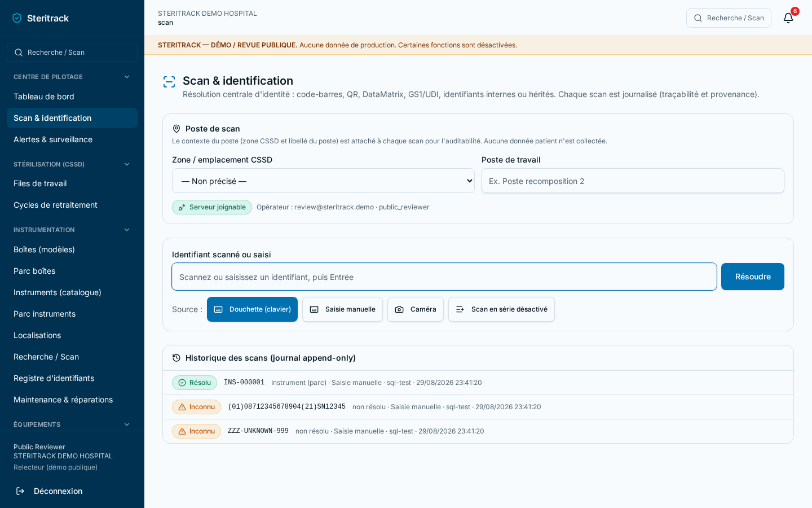Click the warning icon on ZZZ-UNKNOWN-999 row
The height and width of the screenshot is (508, 812).
(x=182, y=431)
